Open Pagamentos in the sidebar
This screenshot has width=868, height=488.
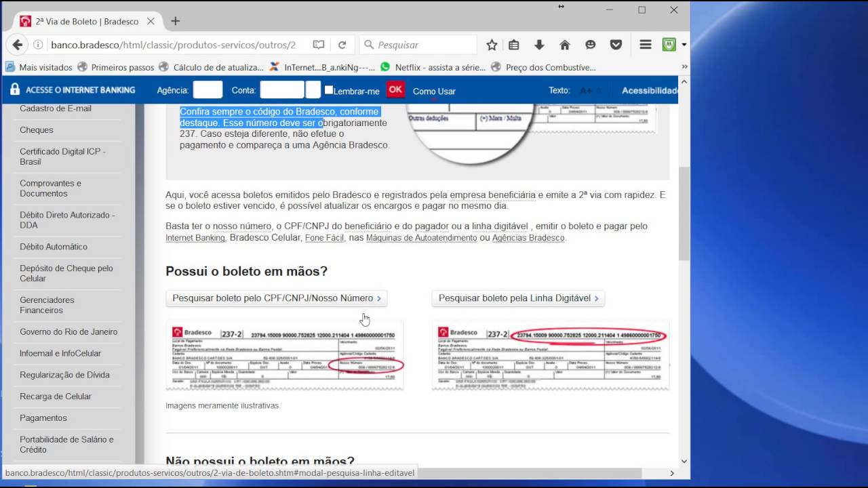[43, 418]
